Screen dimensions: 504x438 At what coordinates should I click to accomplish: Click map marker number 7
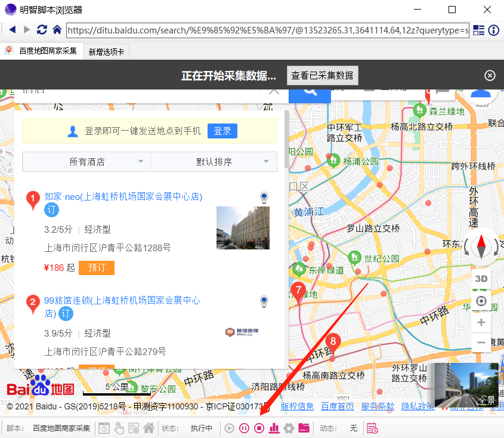(298, 292)
